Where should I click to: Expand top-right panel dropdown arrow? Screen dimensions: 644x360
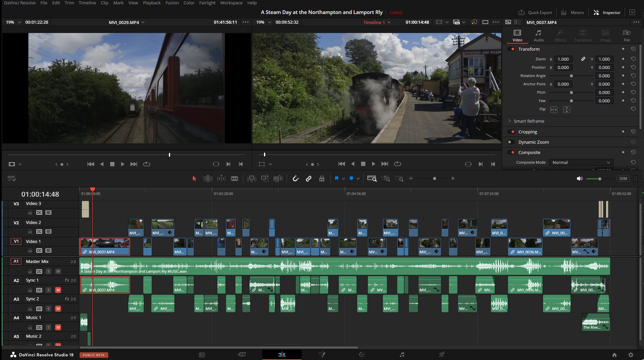[x=632, y=12]
